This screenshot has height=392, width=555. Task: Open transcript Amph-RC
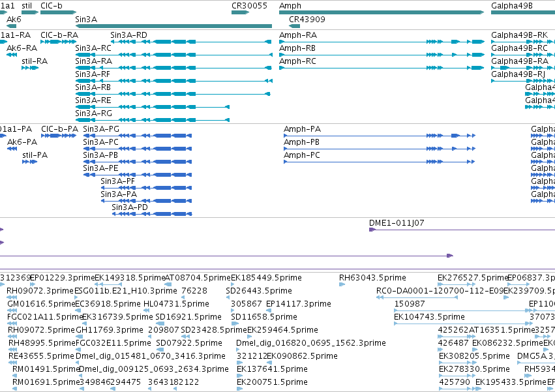297,61
